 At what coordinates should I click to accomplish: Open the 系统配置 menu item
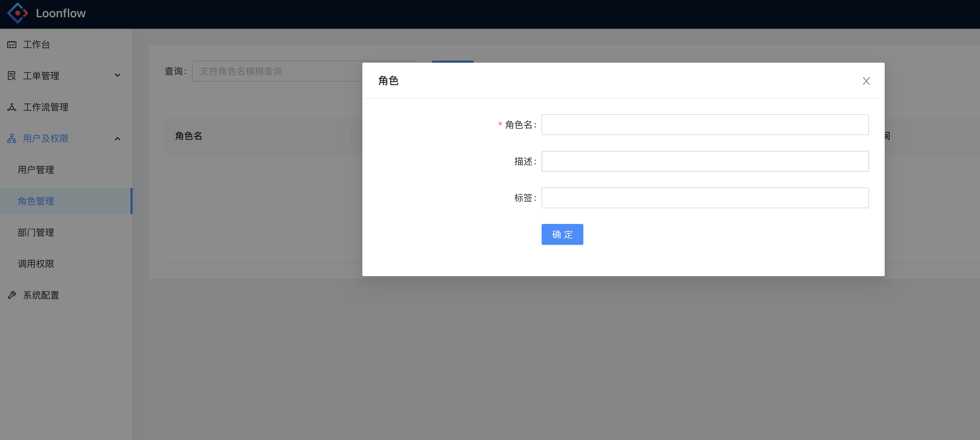[x=66, y=295]
